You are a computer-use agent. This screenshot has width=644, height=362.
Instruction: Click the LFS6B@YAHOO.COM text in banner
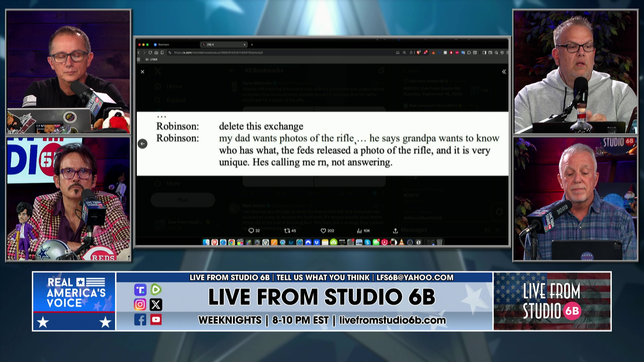point(415,278)
